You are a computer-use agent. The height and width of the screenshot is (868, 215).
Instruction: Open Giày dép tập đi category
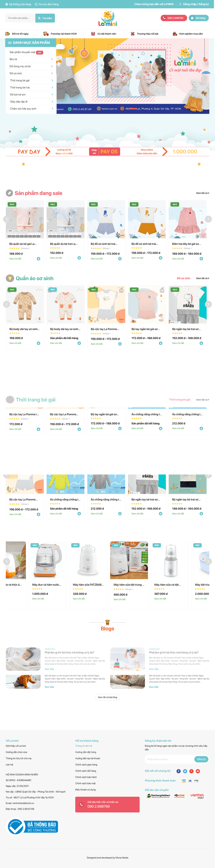(19, 102)
